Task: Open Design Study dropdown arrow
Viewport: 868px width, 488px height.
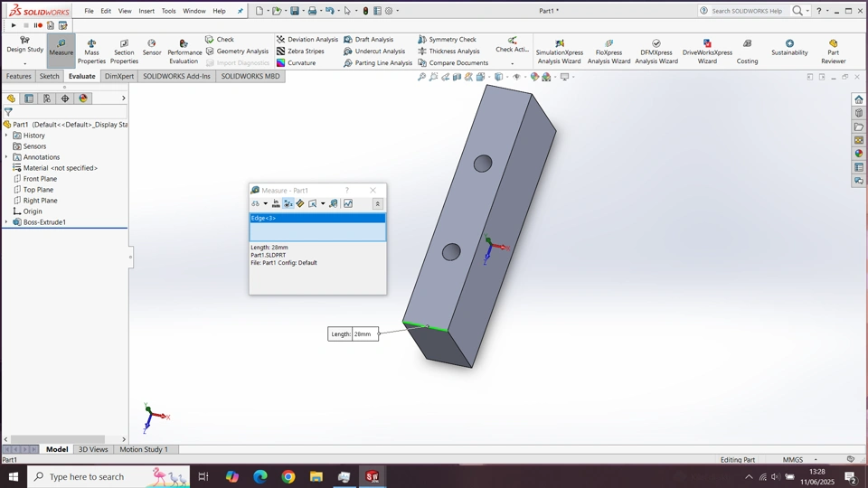Action: (x=25, y=63)
